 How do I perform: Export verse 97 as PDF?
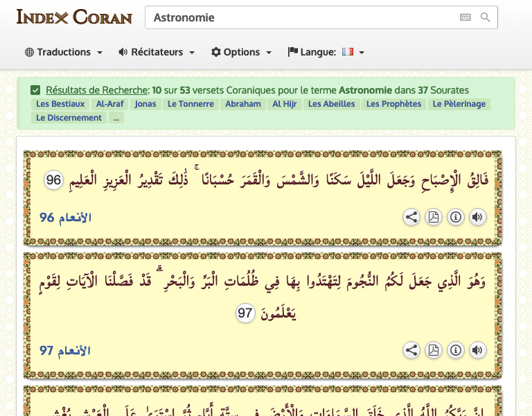pos(434,350)
